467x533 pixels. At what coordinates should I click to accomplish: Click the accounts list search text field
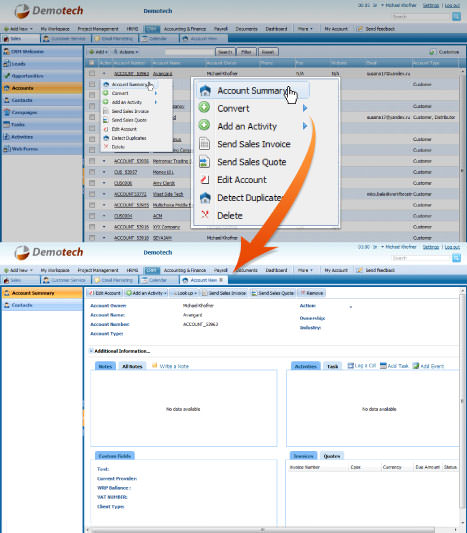189,52
